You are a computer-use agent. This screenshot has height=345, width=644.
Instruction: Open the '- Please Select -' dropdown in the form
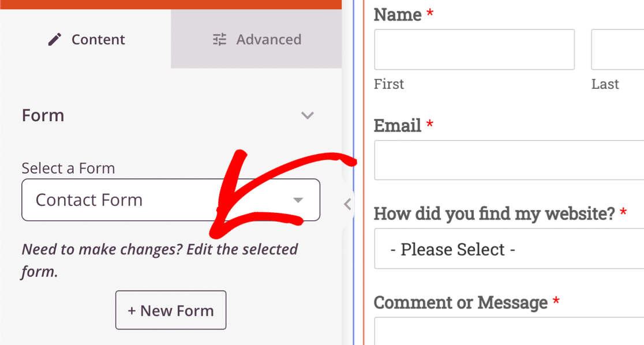point(508,249)
